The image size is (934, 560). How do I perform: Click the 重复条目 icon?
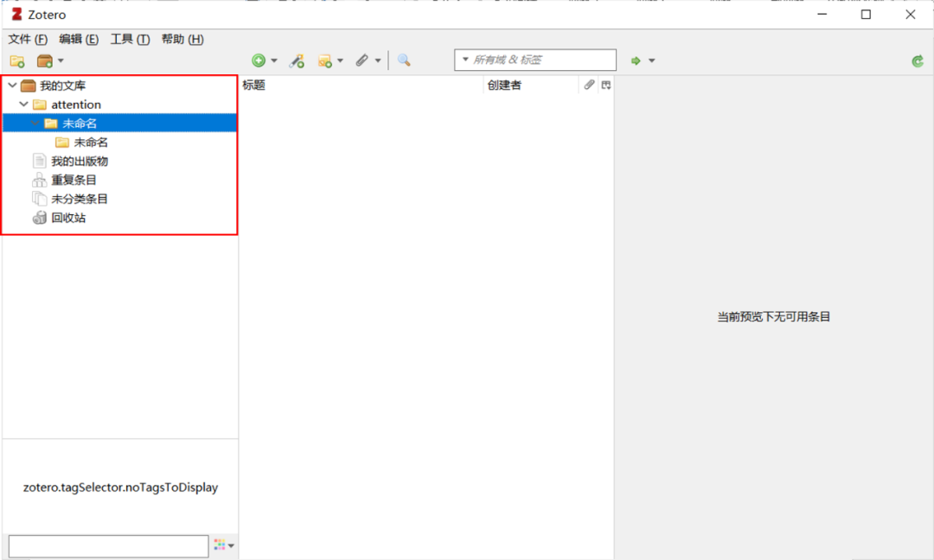(39, 180)
